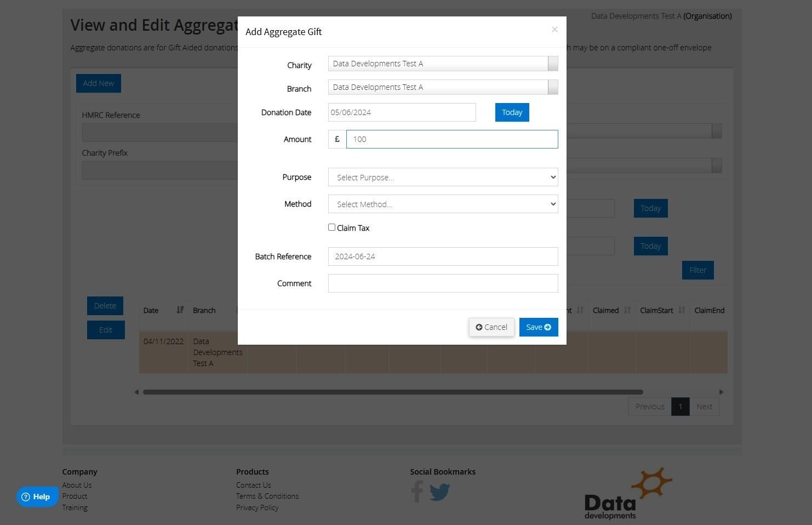Focus the Comment input field

(x=443, y=283)
